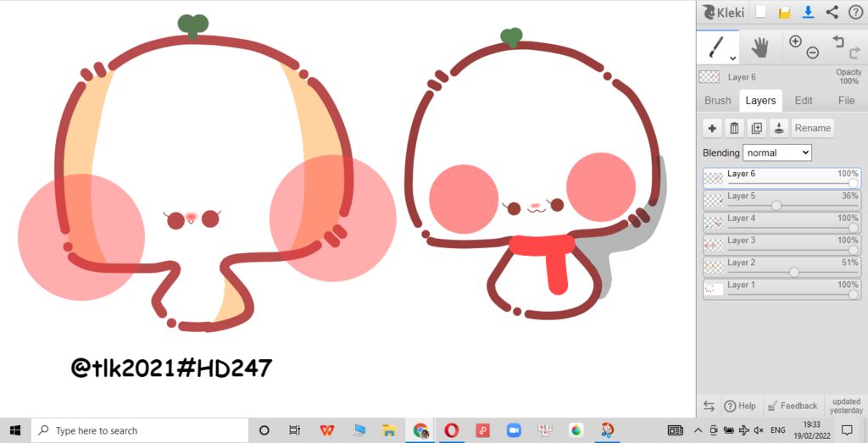This screenshot has width=868, height=443.
Task: Click the Layer 1 thumbnail
Action: (x=714, y=289)
